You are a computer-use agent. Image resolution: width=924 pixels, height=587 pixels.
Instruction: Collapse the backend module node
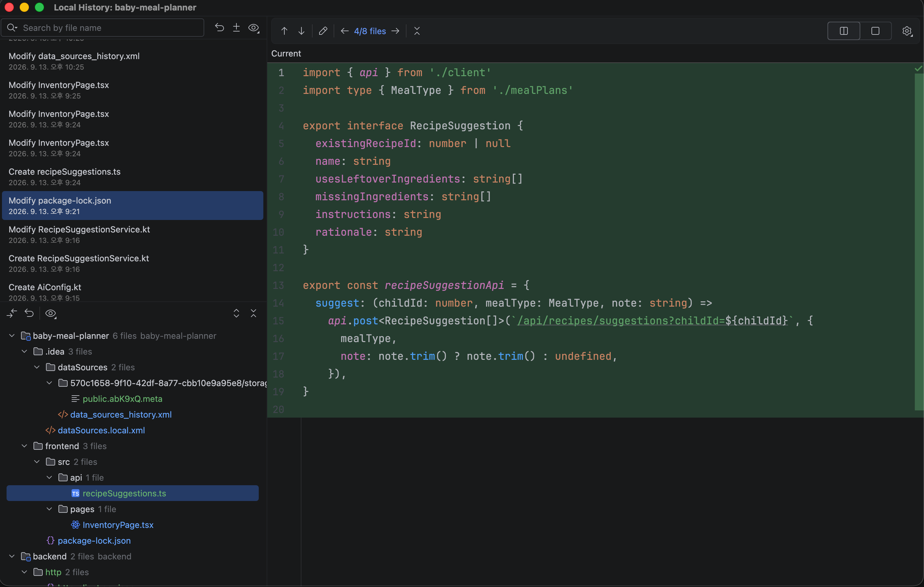pos(12,556)
